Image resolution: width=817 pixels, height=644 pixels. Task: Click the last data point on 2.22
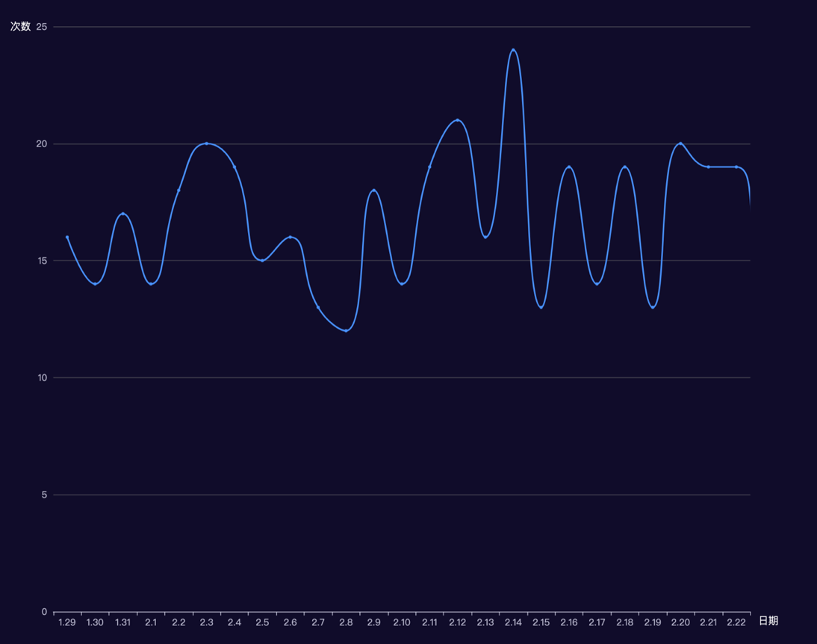pyautogui.click(x=736, y=167)
